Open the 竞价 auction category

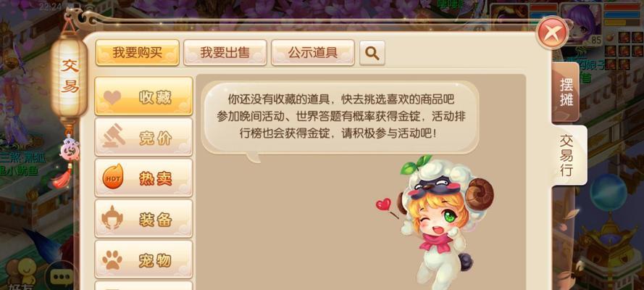point(143,137)
